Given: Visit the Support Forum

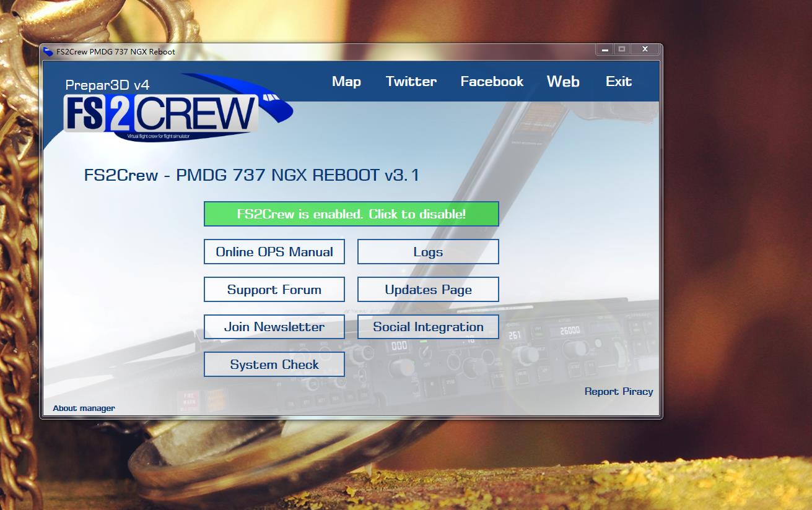Looking at the screenshot, I should point(274,290).
